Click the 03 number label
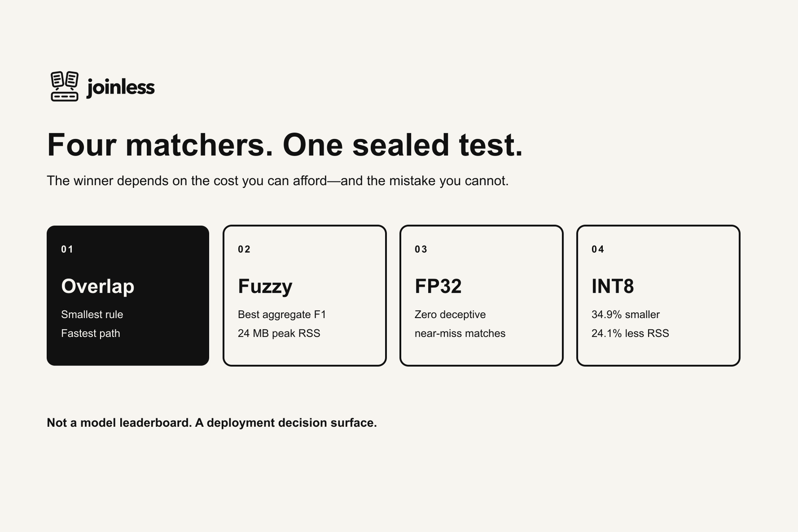The width and height of the screenshot is (798, 532). point(421,249)
